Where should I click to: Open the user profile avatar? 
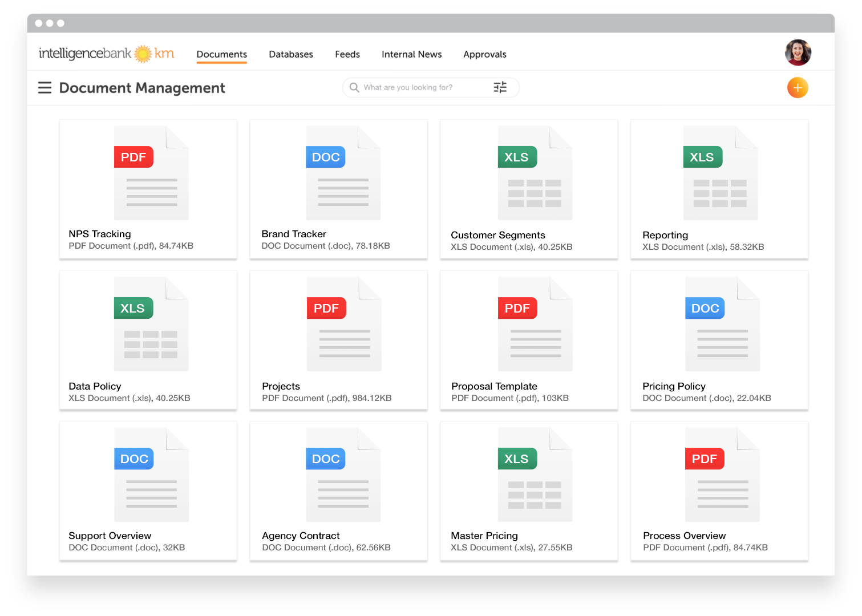[798, 52]
